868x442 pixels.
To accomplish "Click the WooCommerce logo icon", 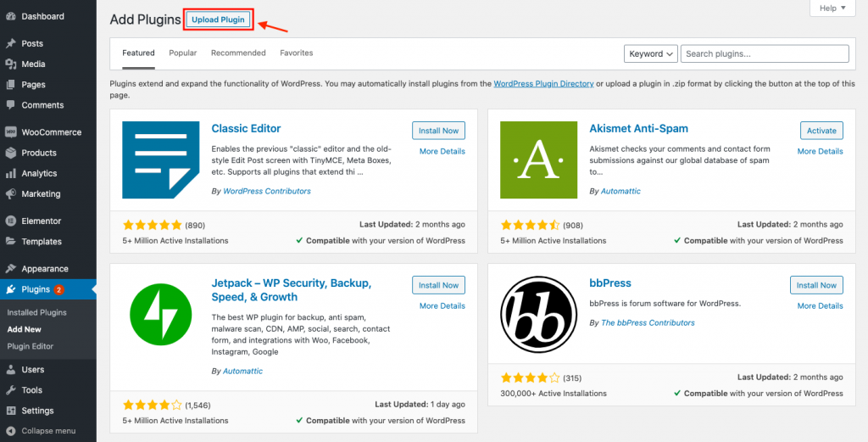I will pyautogui.click(x=10, y=132).
